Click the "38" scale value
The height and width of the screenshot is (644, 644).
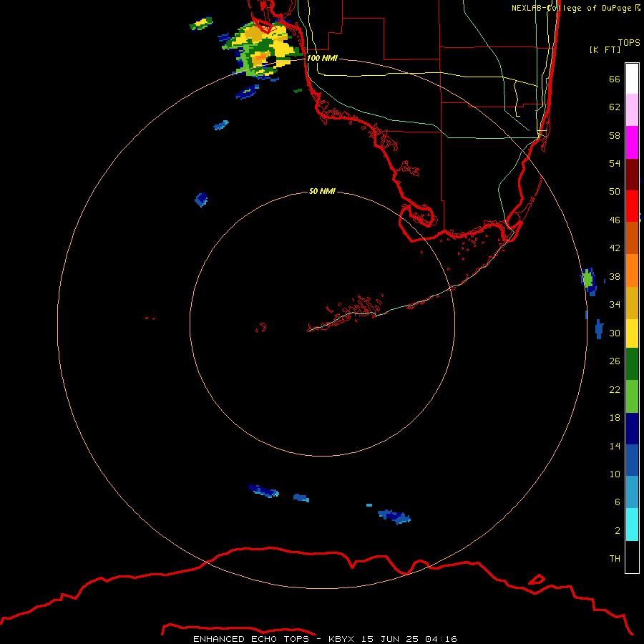point(615,276)
